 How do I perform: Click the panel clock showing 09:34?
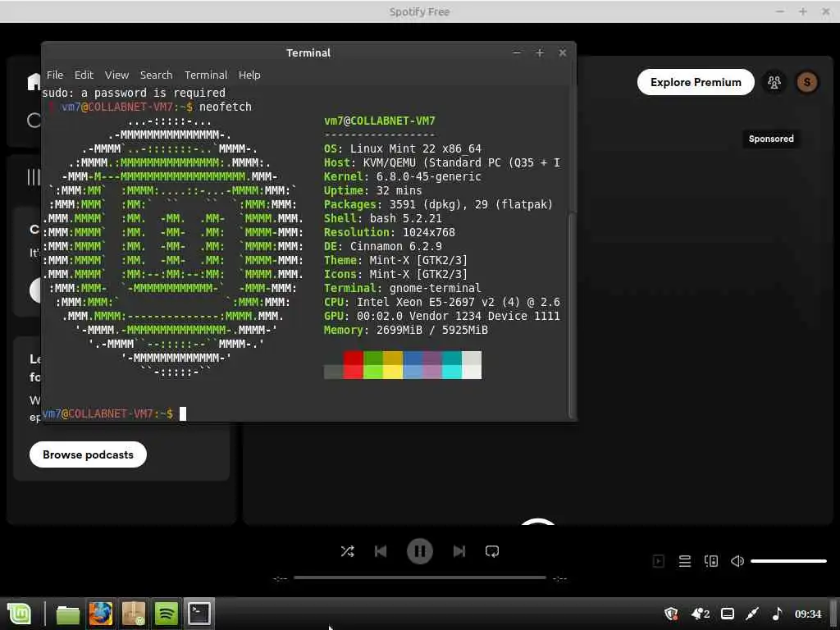tap(808, 614)
